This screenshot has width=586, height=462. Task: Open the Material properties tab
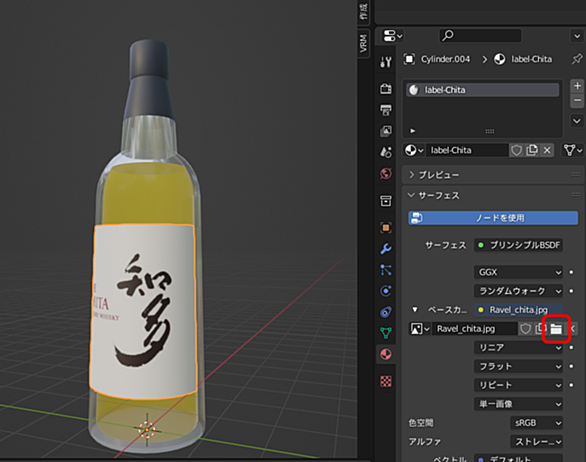coord(386,354)
